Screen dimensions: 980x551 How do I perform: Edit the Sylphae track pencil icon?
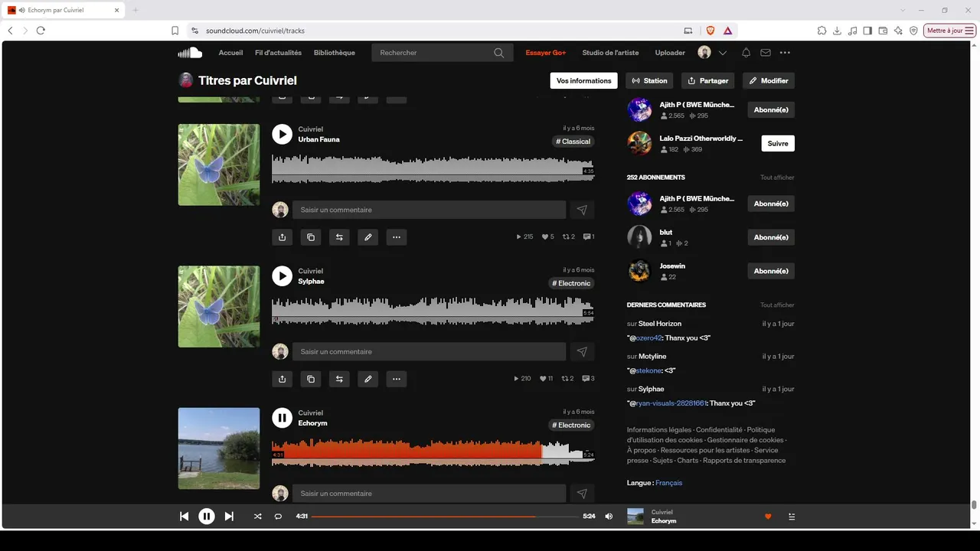coord(368,379)
